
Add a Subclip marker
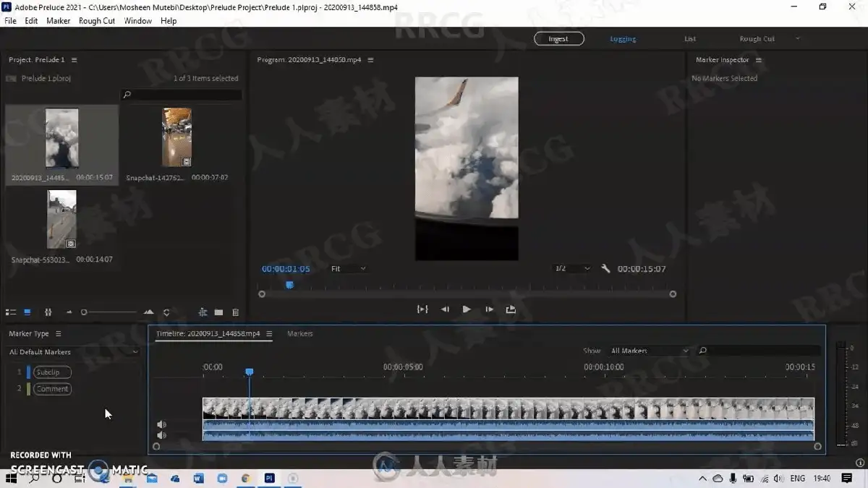52,372
